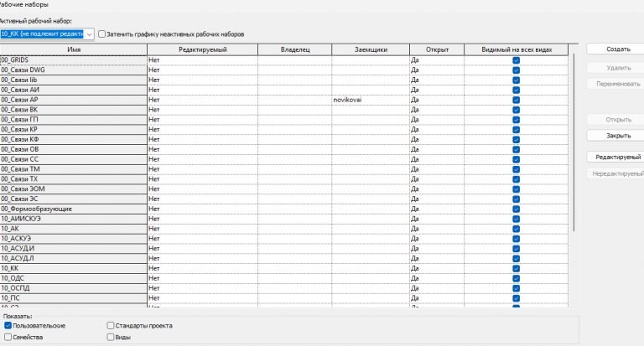
Task: Enable the Семейства checkbox
Action: (x=8, y=337)
